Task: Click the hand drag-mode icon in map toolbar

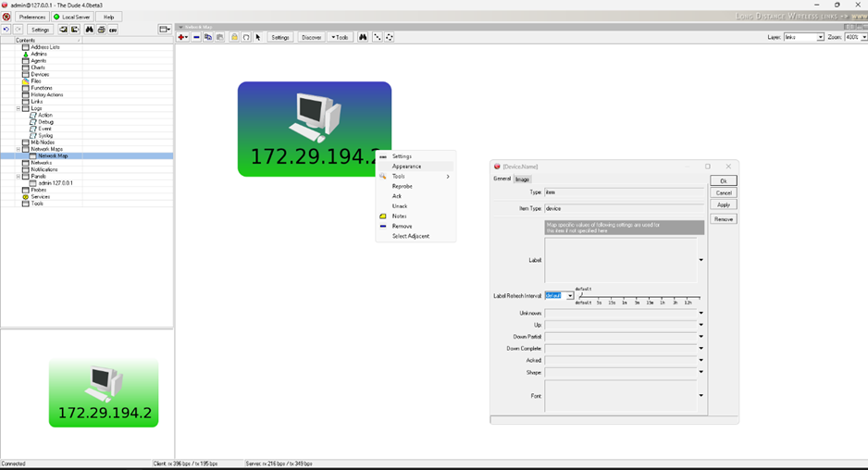Action: [246, 37]
